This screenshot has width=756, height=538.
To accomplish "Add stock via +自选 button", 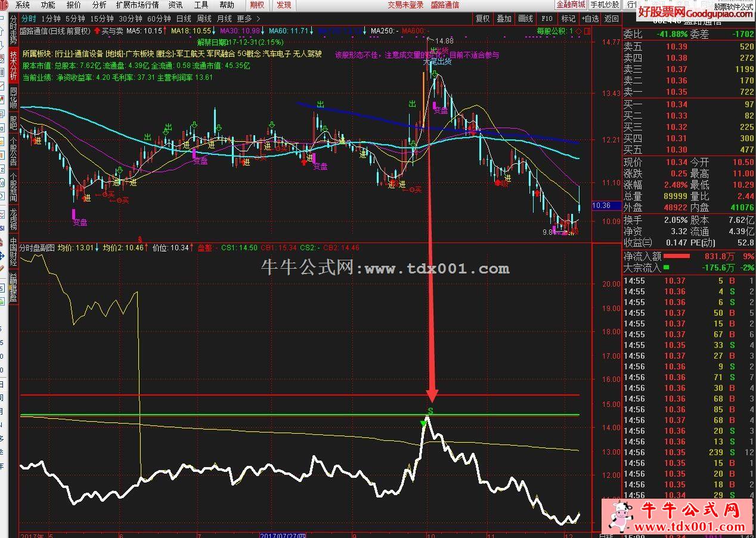I will pos(590,18).
